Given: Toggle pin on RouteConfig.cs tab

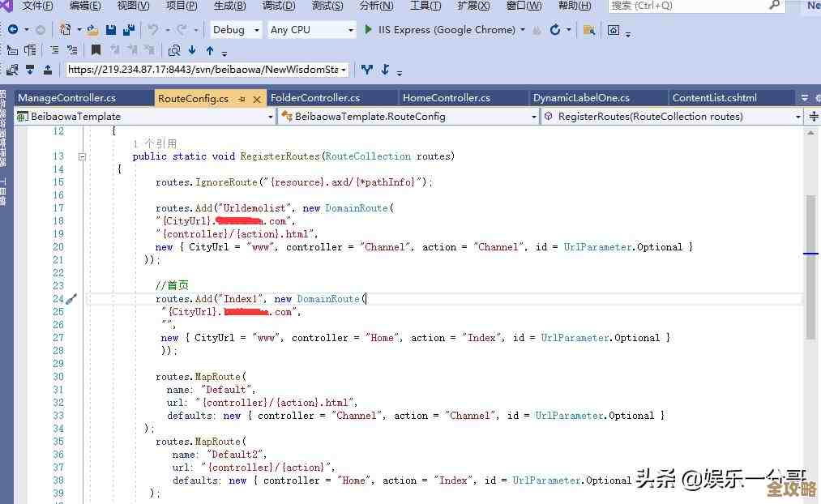Looking at the screenshot, I should 242,99.
